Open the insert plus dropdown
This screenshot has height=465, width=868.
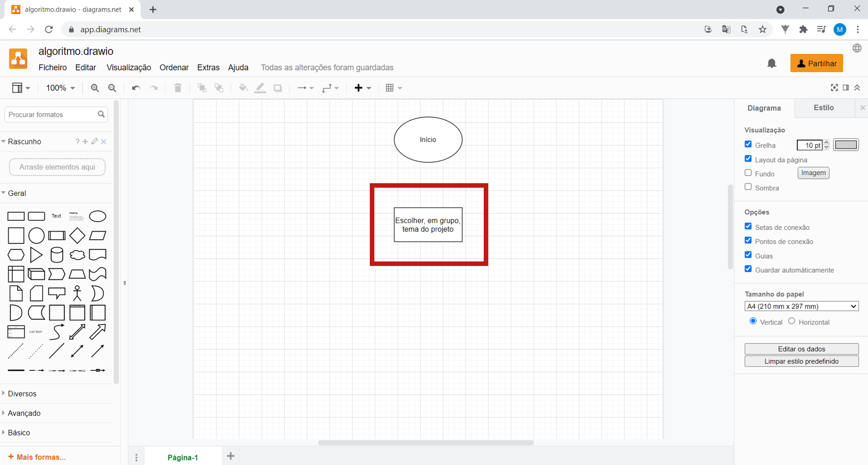[363, 88]
